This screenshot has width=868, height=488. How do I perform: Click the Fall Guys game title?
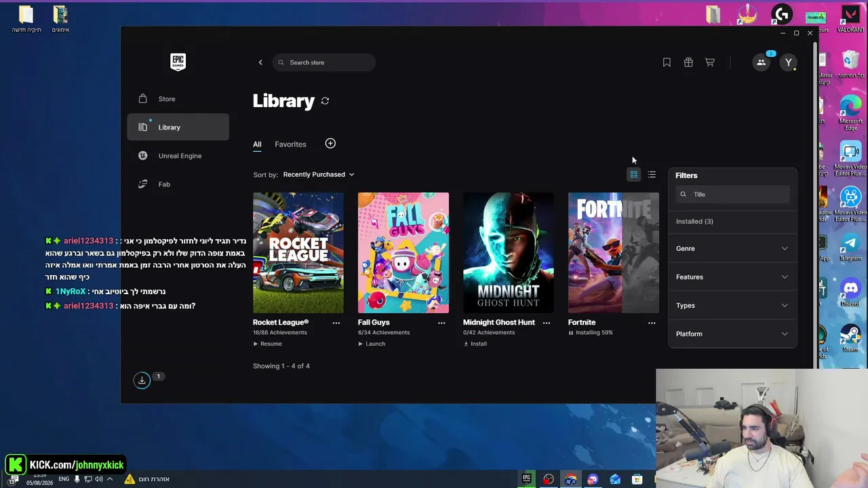pyautogui.click(x=374, y=323)
